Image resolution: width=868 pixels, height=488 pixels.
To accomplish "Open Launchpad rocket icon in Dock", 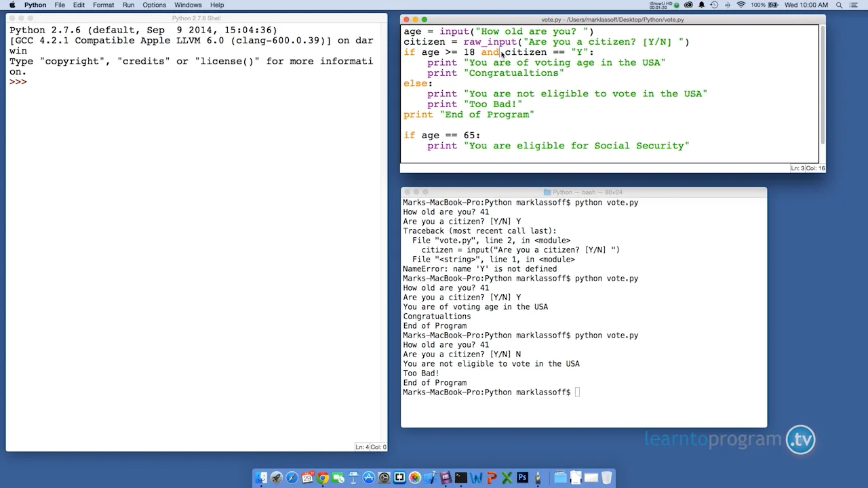I will 277,478.
